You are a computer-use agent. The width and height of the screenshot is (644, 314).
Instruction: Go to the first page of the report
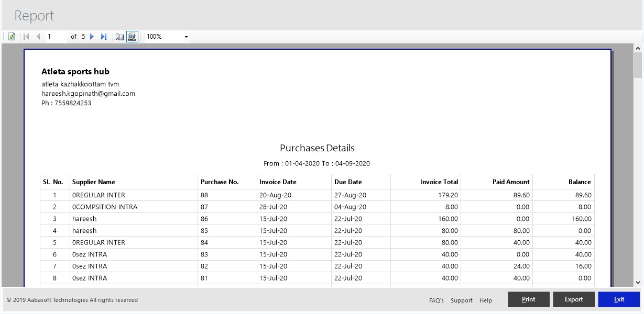(26, 37)
